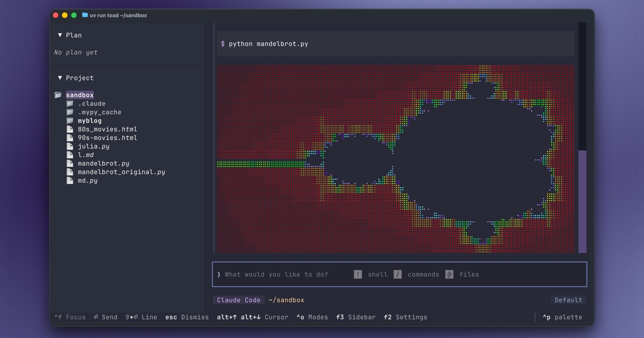Collapse the Project section
Screen dimensions: 644x338
[x=60, y=77]
